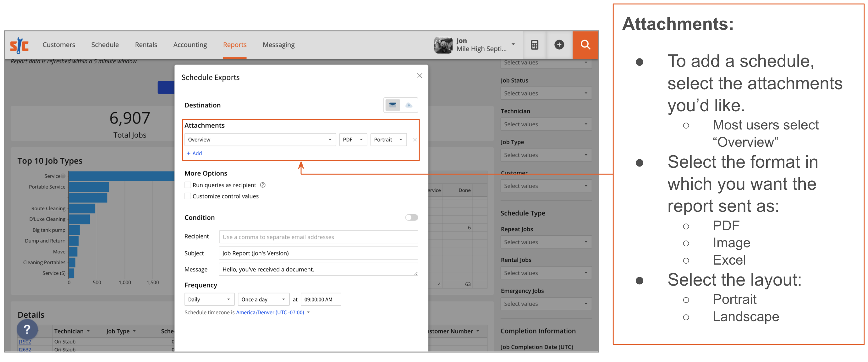Open the Schedule menu
Image resolution: width=868 pixels, height=362 pixels.
tap(105, 45)
